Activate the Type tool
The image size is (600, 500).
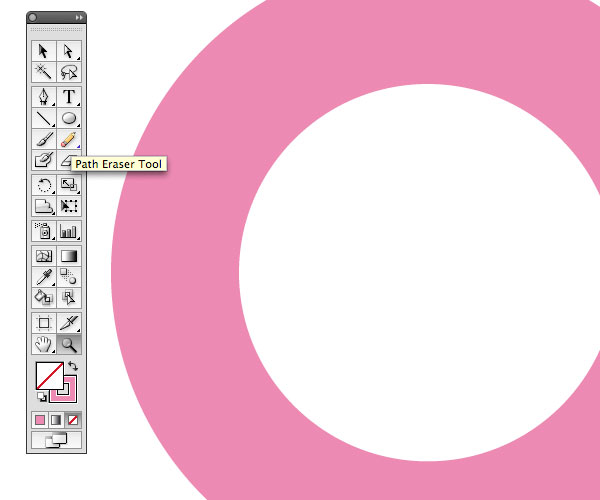point(69,97)
